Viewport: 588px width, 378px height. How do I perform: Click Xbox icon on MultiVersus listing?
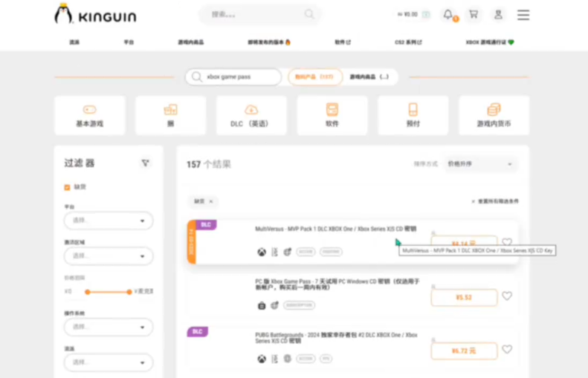point(262,252)
